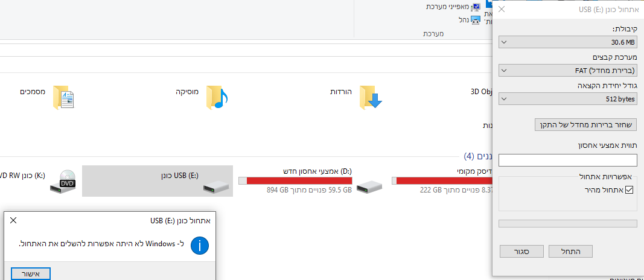Click the Manage (נהל) ribbon icon
The height and width of the screenshot is (280, 644).
pos(476,19)
